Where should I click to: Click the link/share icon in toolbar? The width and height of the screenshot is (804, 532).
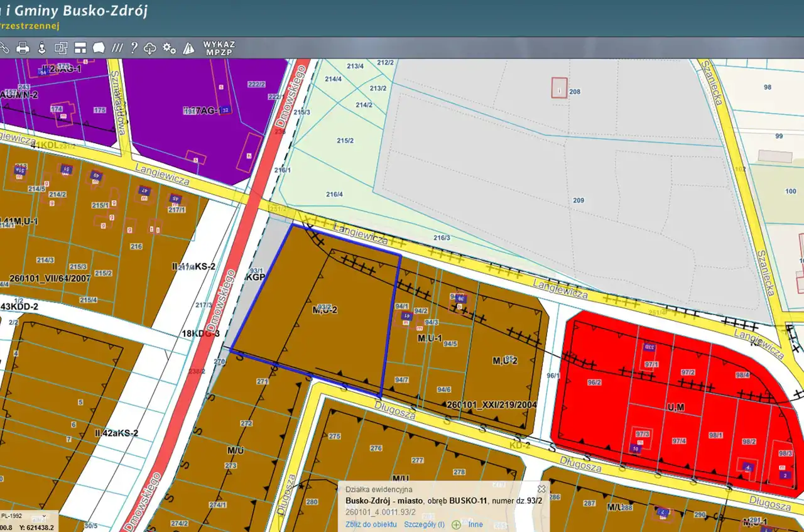click(x=4, y=48)
